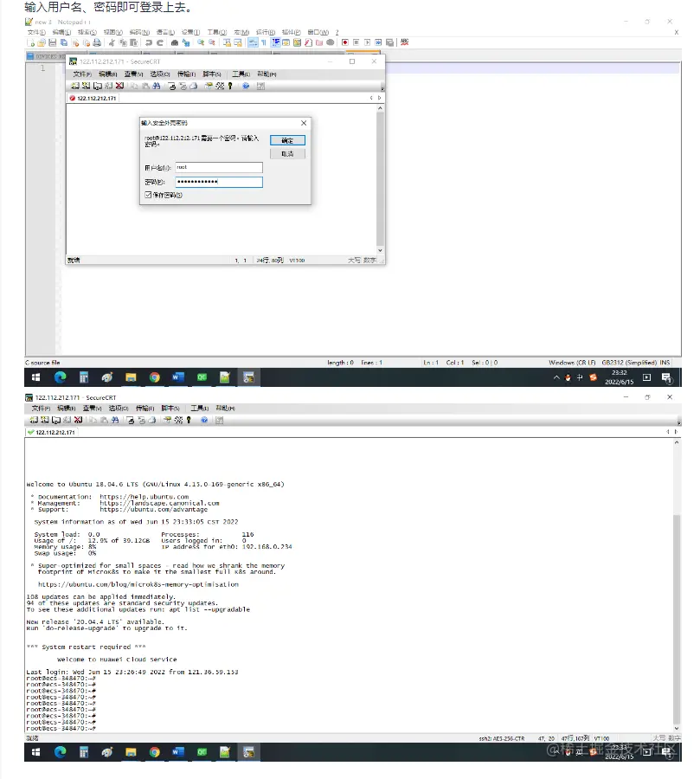700x779 pixels.
Task: Click Disconnect red X icon in connected SecureCRT
Action: coord(78,421)
